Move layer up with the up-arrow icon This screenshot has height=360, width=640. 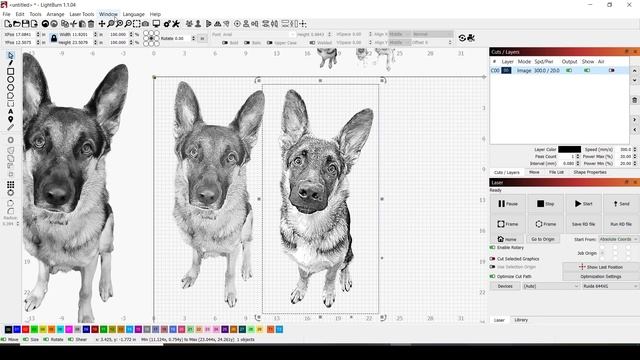click(634, 71)
